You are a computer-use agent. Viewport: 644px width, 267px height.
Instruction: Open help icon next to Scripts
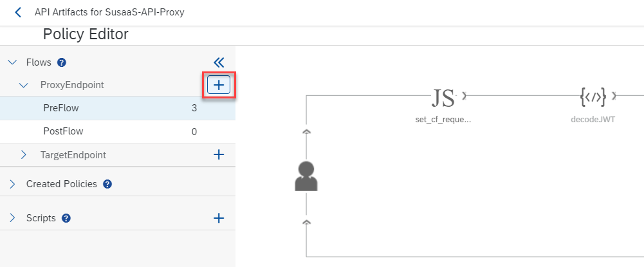[x=66, y=218]
